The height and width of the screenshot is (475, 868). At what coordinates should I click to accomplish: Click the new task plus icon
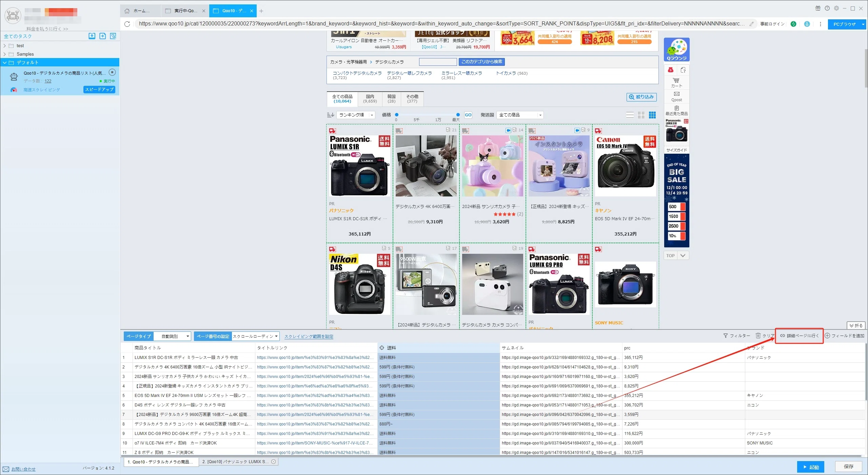click(x=102, y=36)
